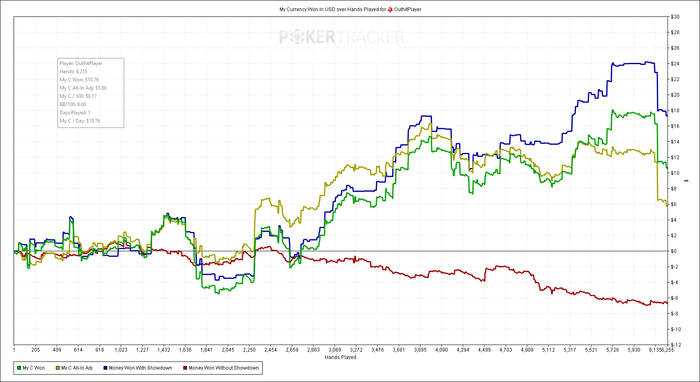
Task: Click the red Money Won Without Showdown swatch
Action: click(x=185, y=368)
